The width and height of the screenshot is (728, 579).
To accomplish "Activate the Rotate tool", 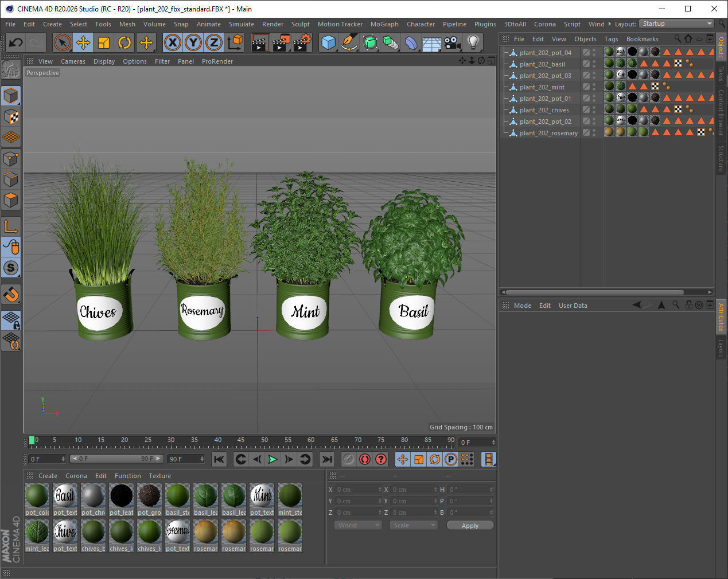I will pyautogui.click(x=124, y=42).
